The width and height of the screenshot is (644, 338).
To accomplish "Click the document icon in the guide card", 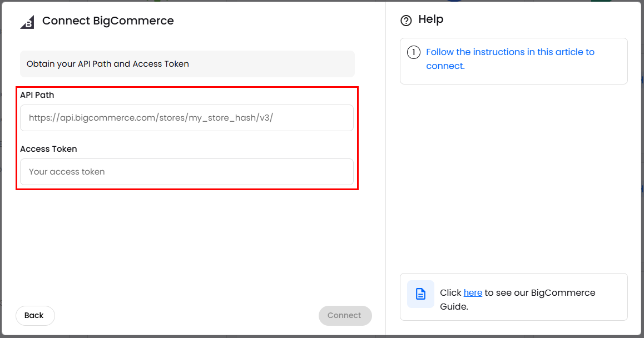I will pyautogui.click(x=420, y=294).
